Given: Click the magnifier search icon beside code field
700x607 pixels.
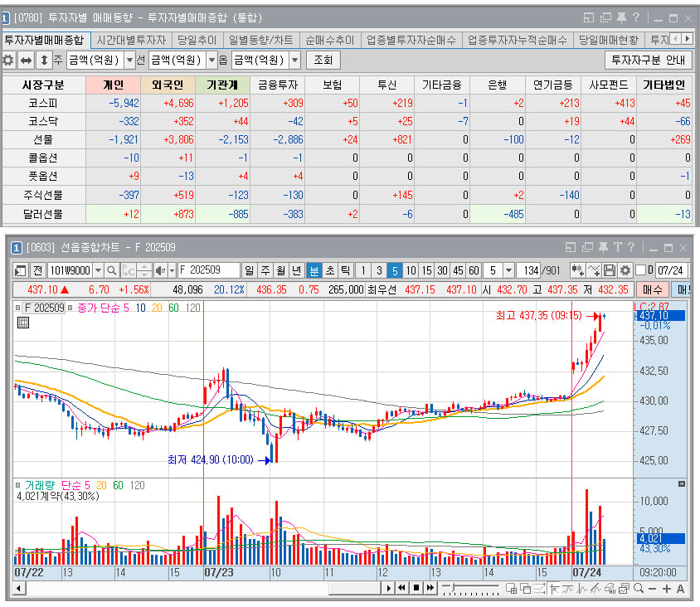Looking at the screenshot, I should 112,270.
